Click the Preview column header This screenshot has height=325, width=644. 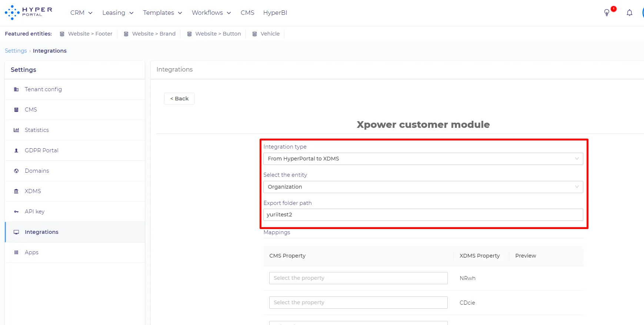(x=525, y=256)
